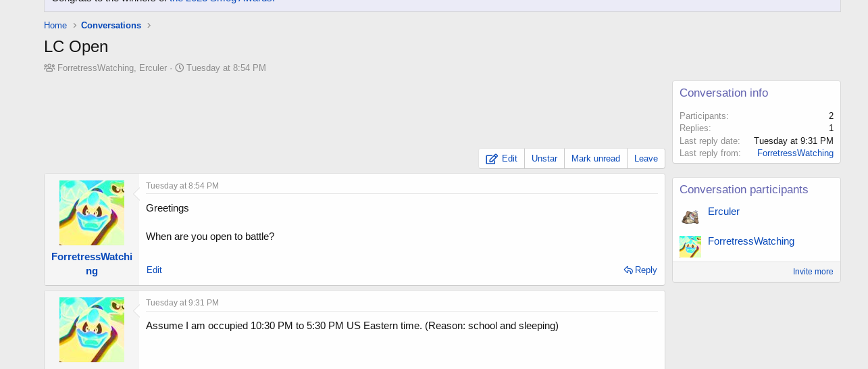The height and width of the screenshot is (369, 868).
Task: Open the Tuesday at 9:31 PM post timestamp
Action: coord(182,303)
